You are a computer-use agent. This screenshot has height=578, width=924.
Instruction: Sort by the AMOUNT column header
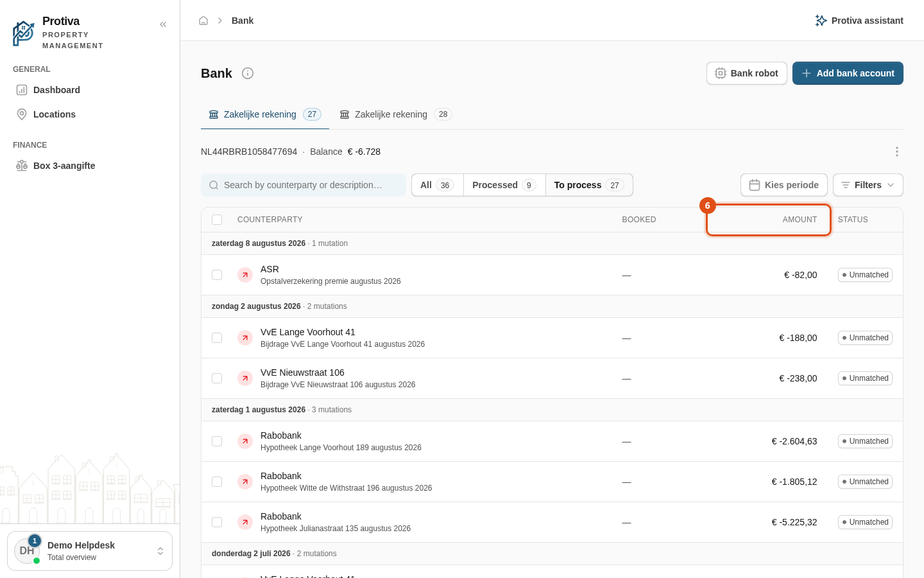(x=800, y=220)
